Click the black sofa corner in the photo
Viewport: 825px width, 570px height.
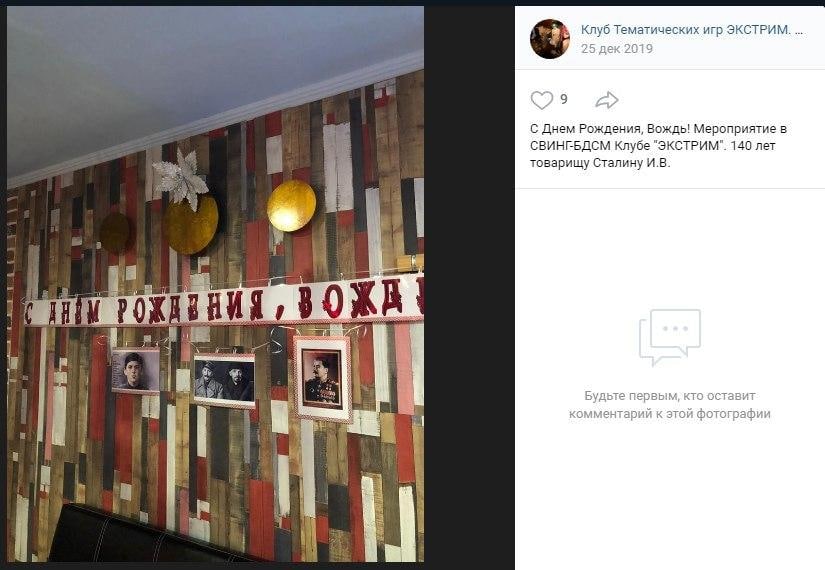(142, 536)
